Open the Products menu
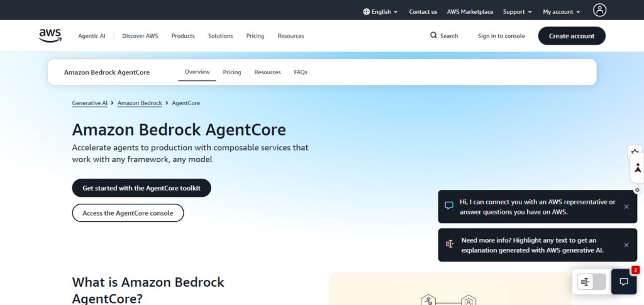 coord(183,36)
